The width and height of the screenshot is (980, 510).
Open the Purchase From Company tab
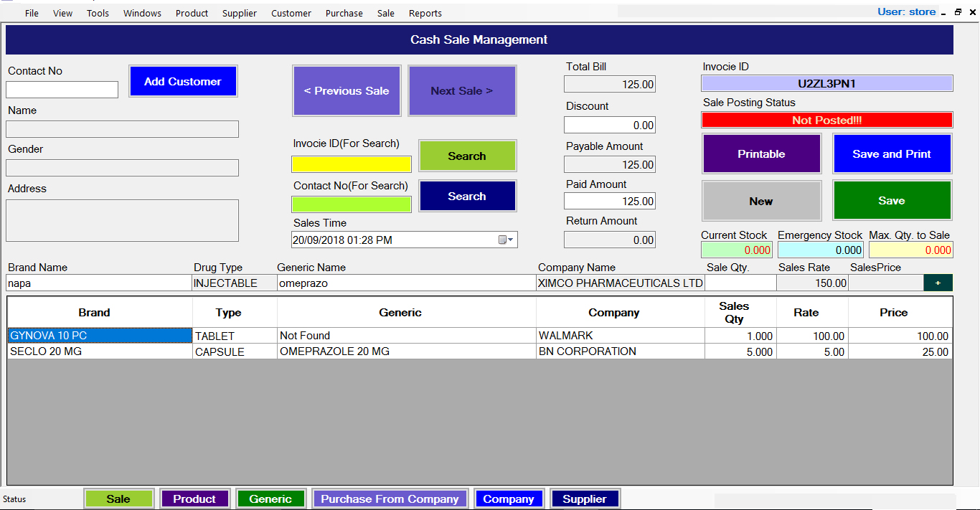tap(390, 499)
